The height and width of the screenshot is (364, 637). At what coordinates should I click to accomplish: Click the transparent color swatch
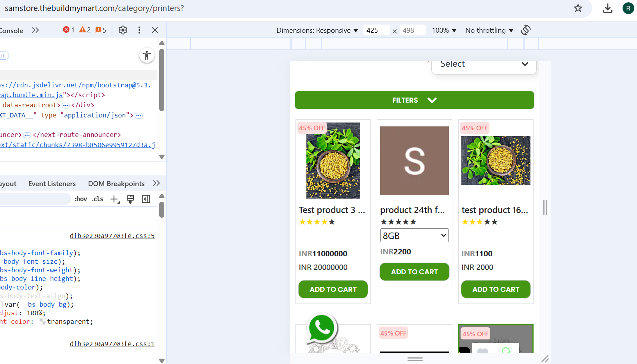[43, 321]
